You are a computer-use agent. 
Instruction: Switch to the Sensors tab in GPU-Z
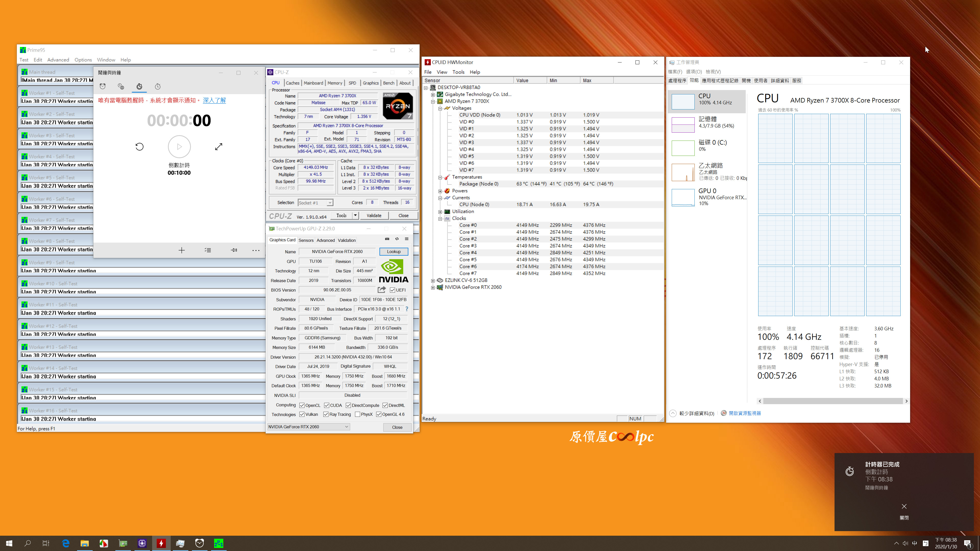[x=306, y=240]
